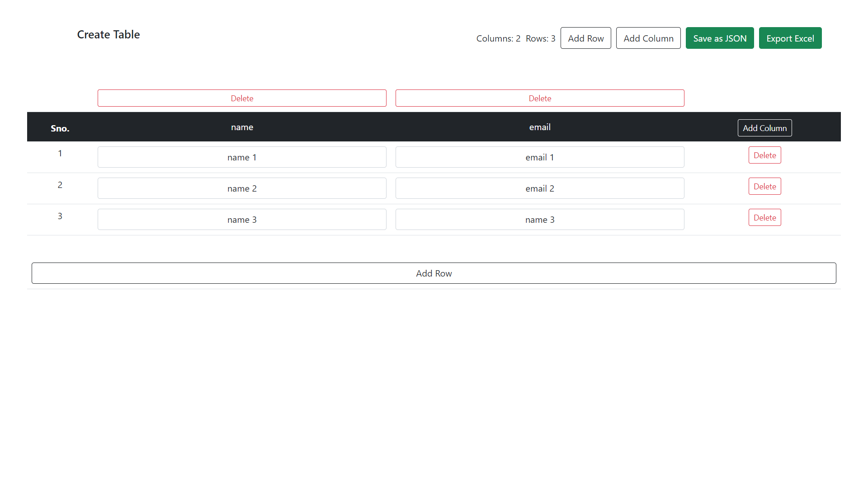
Task: Click 'name 3' input in email column
Action: (x=539, y=220)
